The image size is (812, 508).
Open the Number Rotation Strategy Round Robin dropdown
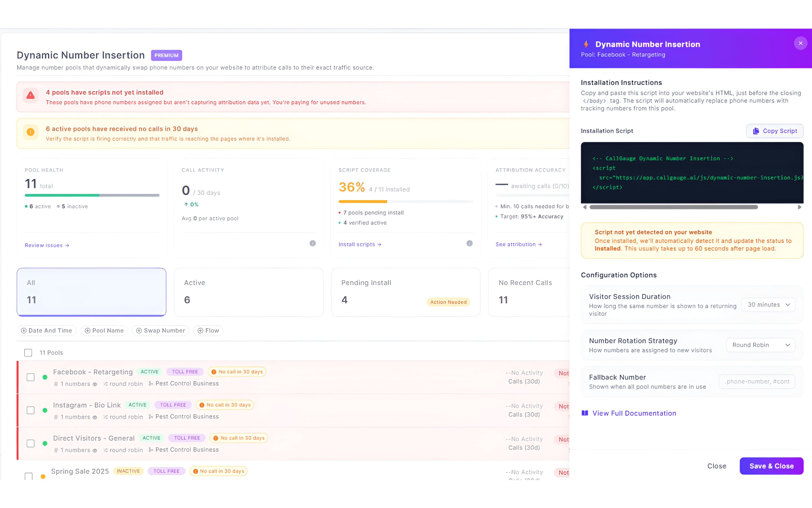coord(761,345)
